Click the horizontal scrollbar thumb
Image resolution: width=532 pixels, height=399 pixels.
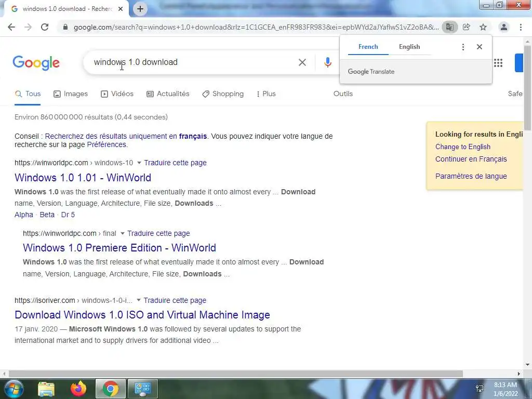[x=236, y=374]
